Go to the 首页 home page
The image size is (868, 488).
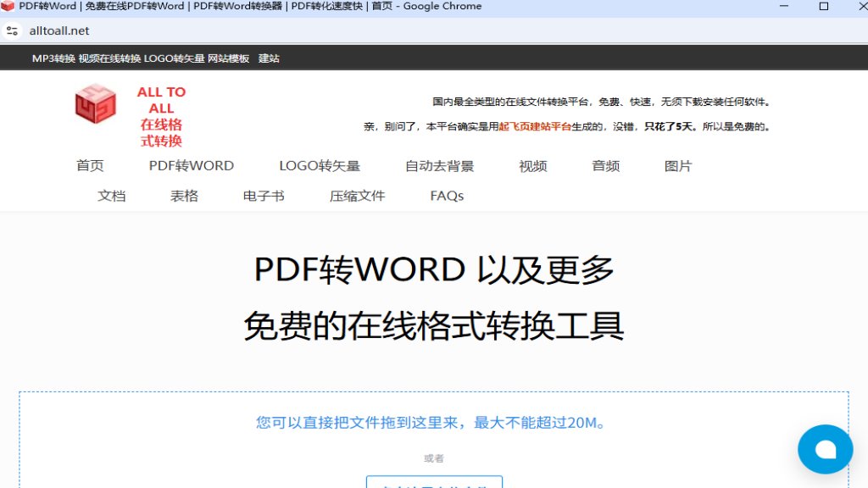pyautogui.click(x=90, y=166)
